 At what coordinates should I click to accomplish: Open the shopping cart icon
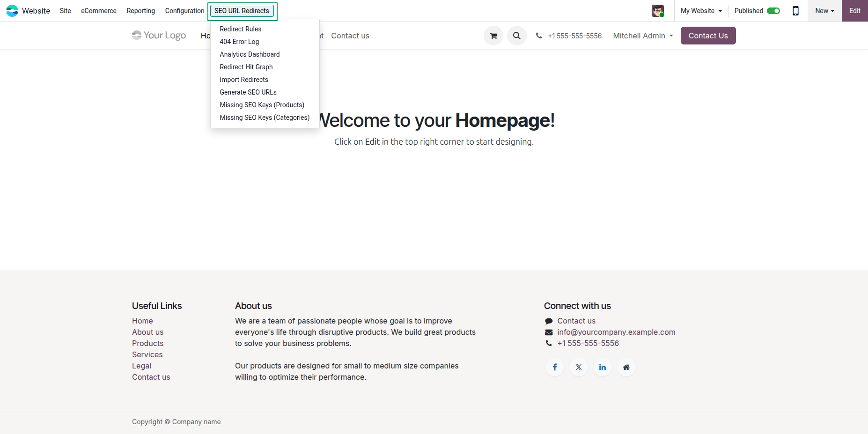click(493, 36)
